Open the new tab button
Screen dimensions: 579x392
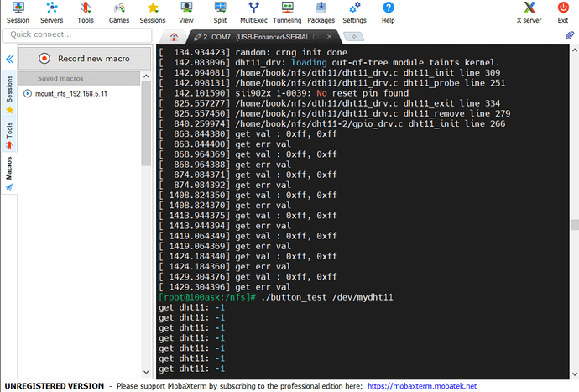tap(354, 37)
